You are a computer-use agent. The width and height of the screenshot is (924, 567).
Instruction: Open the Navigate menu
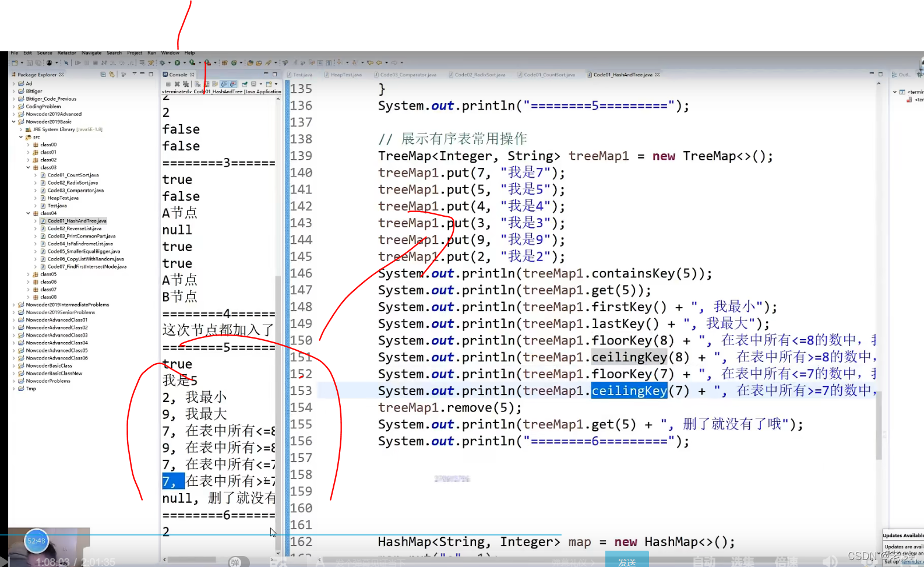[91, 53]
